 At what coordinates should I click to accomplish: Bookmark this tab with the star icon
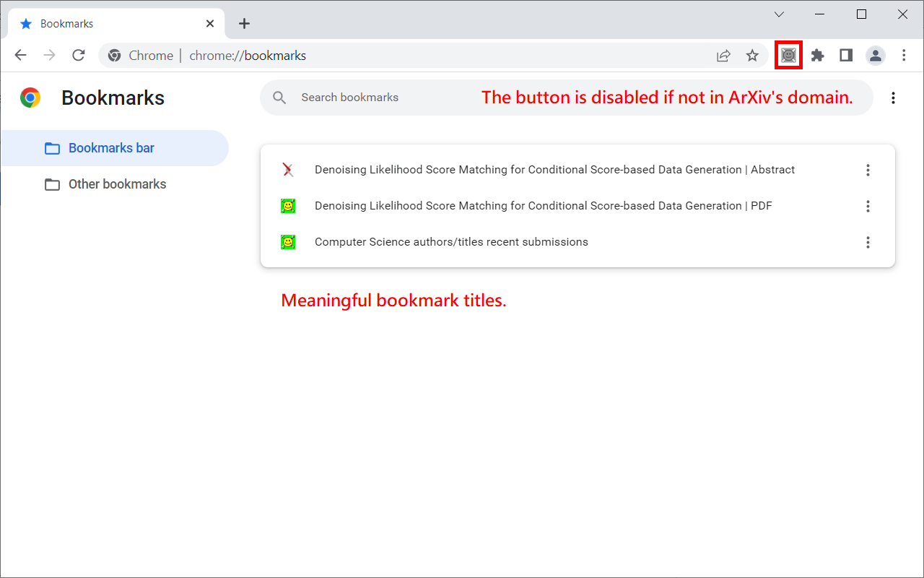pos(752,56)
